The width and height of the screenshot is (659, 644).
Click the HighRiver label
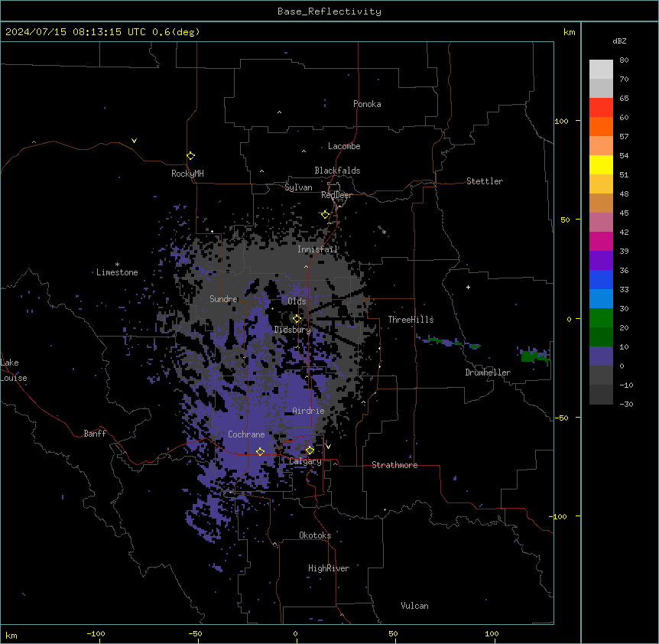(x=329, y=568)
